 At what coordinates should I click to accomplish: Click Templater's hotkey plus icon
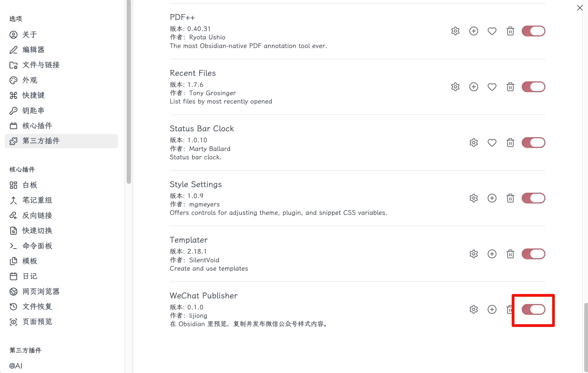coord(492,254)
